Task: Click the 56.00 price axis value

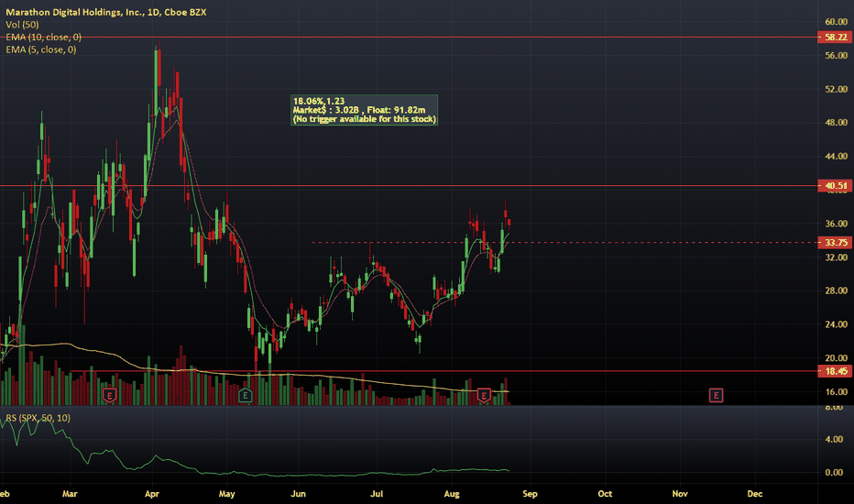Action: pos(836,56)
